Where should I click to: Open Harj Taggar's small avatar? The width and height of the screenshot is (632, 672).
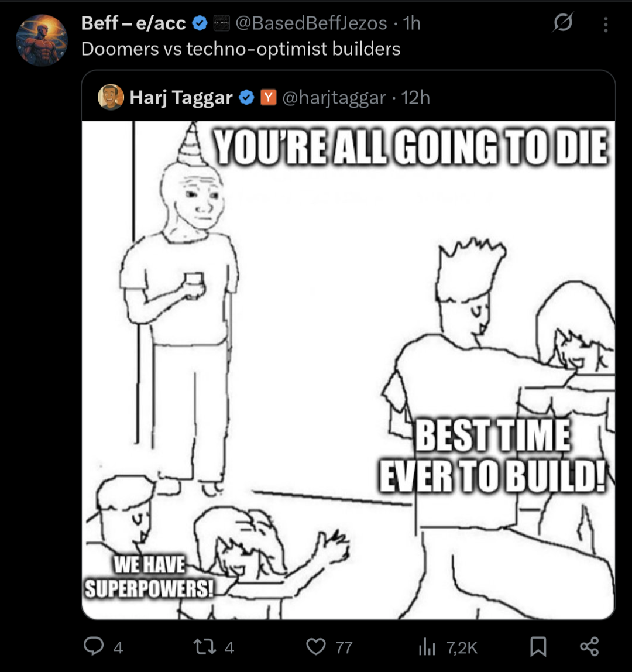pyautogui.click(x=111, y=97)
